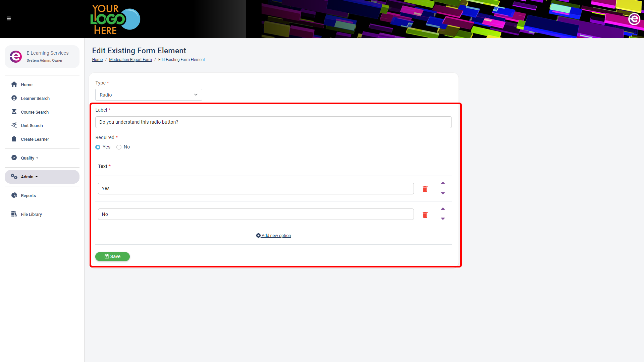Screen dimensions: 644x362
Task: Open the e-logo profile icon top right
Action: point(634,19)
